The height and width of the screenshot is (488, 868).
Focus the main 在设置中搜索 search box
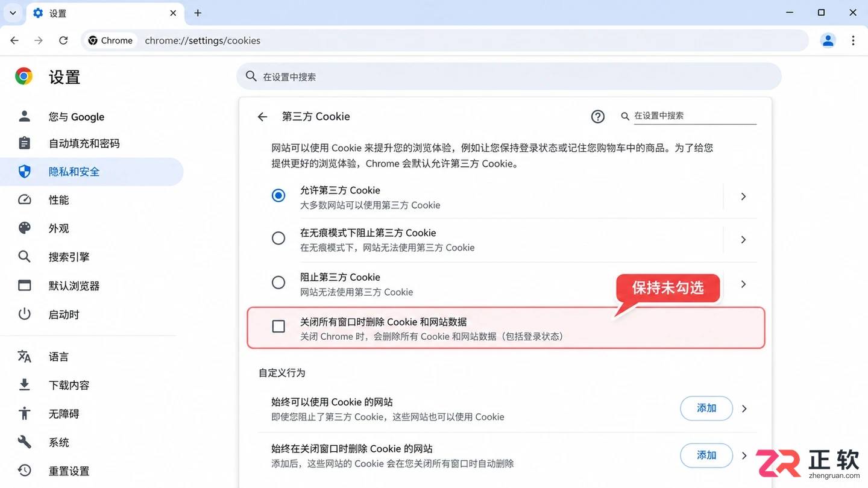click(509, 77)
